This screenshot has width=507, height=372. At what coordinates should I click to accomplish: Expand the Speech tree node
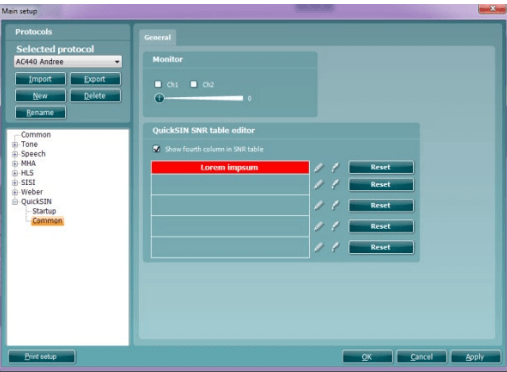pos(15,154)
